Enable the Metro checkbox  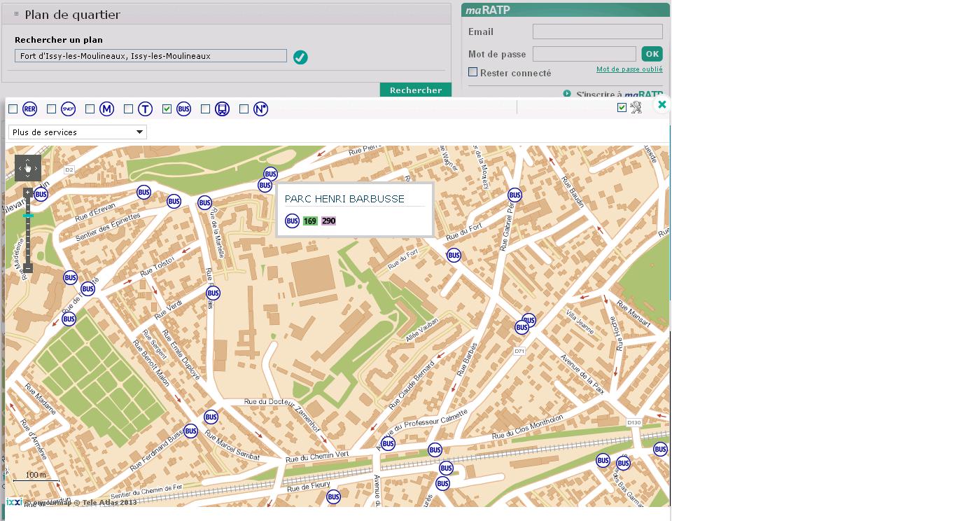[90, 109]
